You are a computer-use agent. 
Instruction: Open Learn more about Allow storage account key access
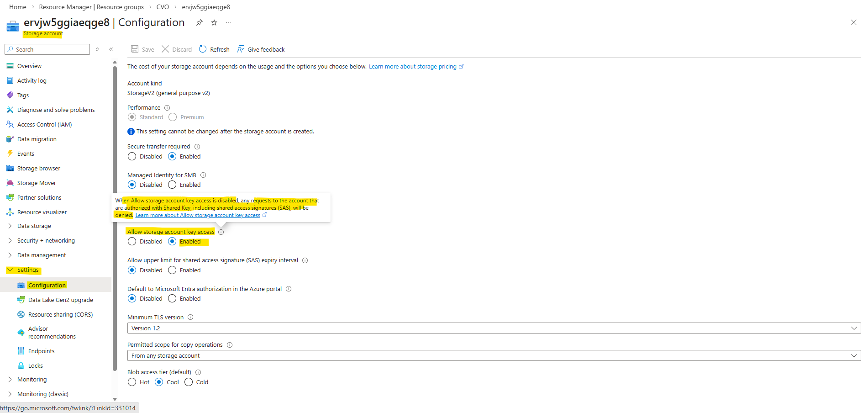[201, 215]
